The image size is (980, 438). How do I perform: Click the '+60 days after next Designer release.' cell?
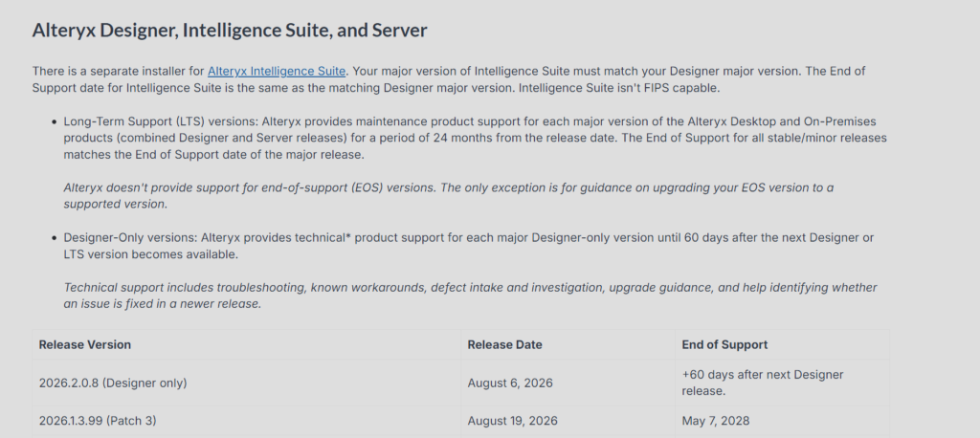coord(782,383)
